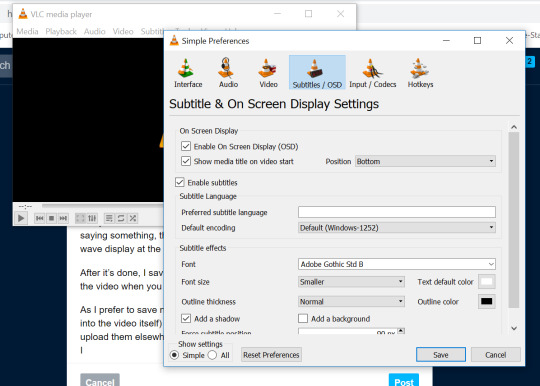Open the Outline thickness dropdown
This screenshot has width=540, height=386.
tap(351, 302)
